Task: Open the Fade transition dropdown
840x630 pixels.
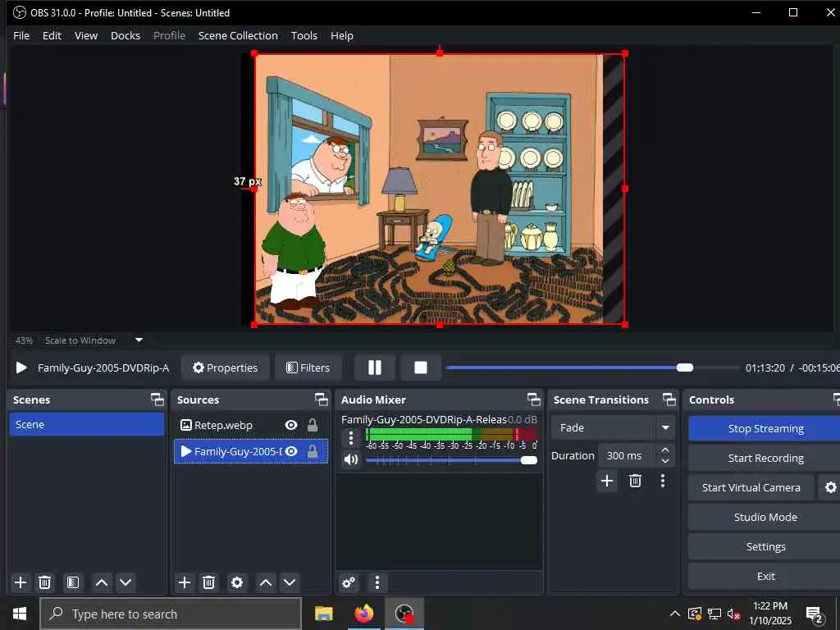Action: click(x=612, y=427)
